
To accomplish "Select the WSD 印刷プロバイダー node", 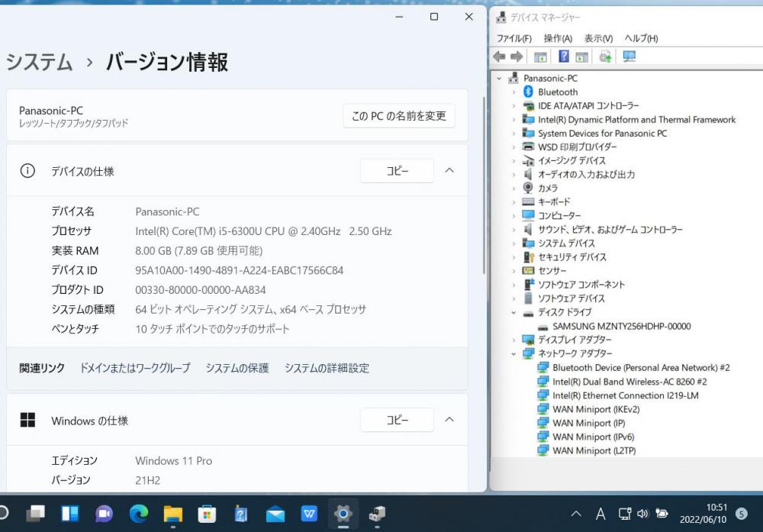I will pyautogui.click(x=577, y=147).
